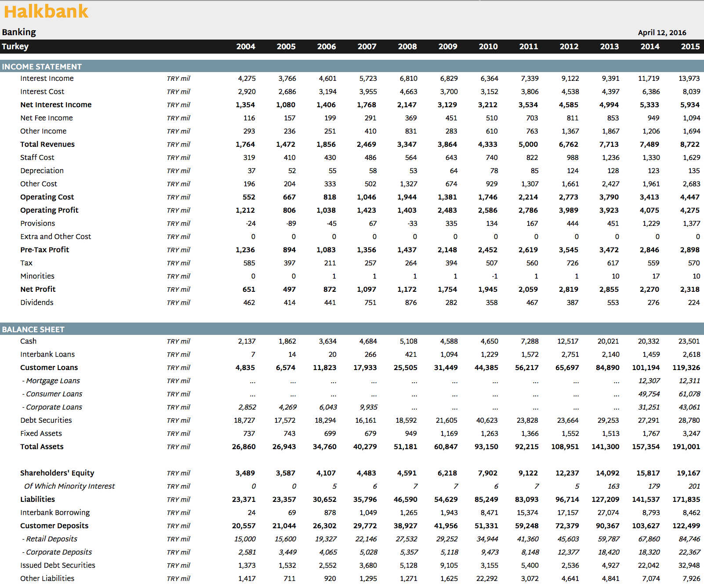Select the '- Mortgage Loans' row label
Image resolution: width=704 pixels, height=588 pixels.
point(51,381)
